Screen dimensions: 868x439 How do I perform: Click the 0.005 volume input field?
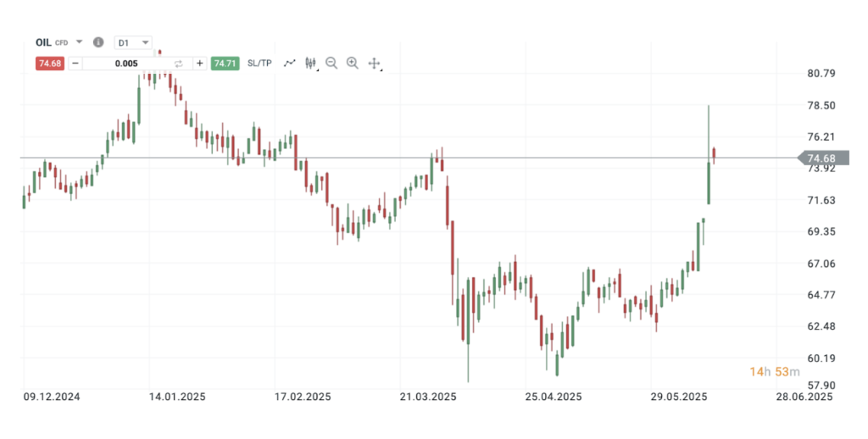click(x=125, y=64)
